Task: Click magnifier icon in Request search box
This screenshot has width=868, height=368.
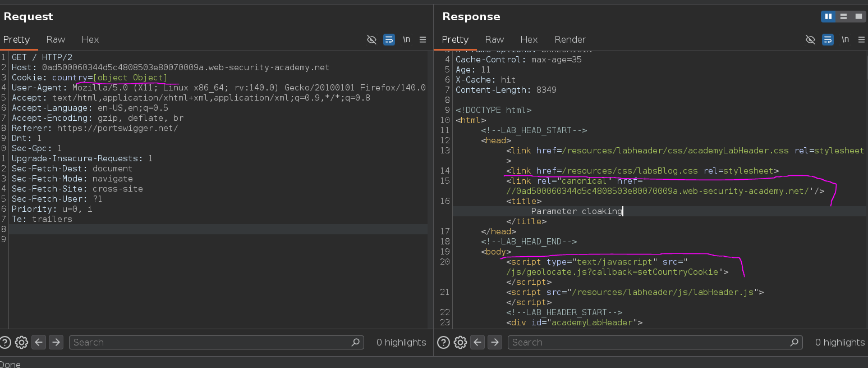Action: pyautogui.click(x=355, y=342)
